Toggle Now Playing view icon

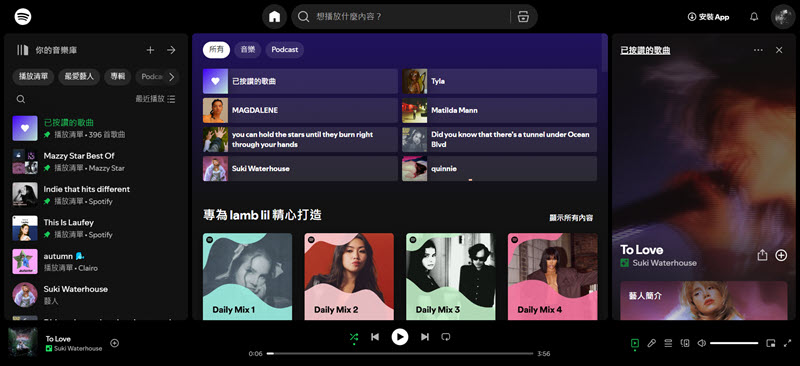click(635, 344)
